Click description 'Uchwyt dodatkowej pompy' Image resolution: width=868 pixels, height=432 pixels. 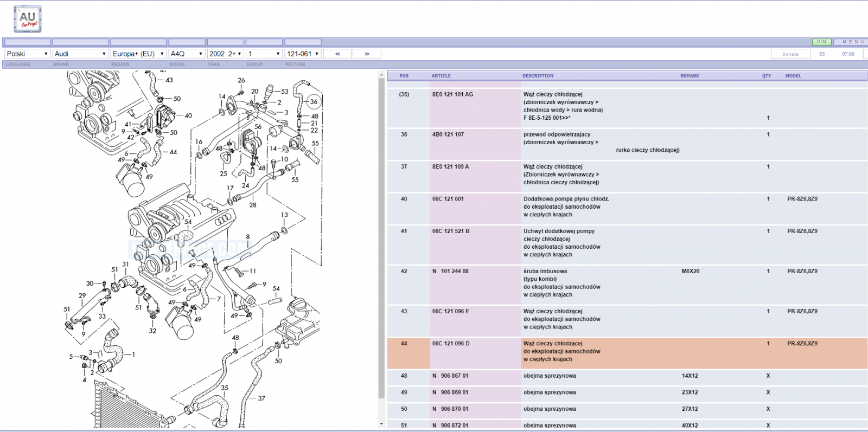tap(559, 231)
